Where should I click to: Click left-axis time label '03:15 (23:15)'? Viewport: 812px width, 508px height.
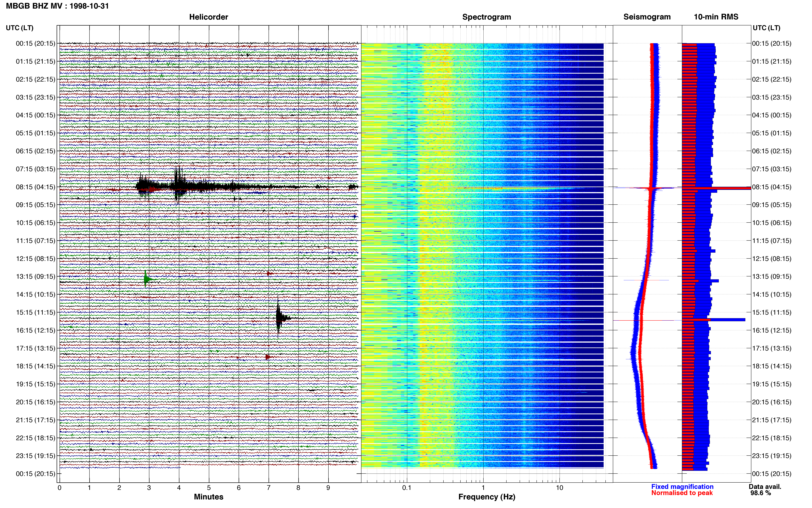(x=35, y=97)
